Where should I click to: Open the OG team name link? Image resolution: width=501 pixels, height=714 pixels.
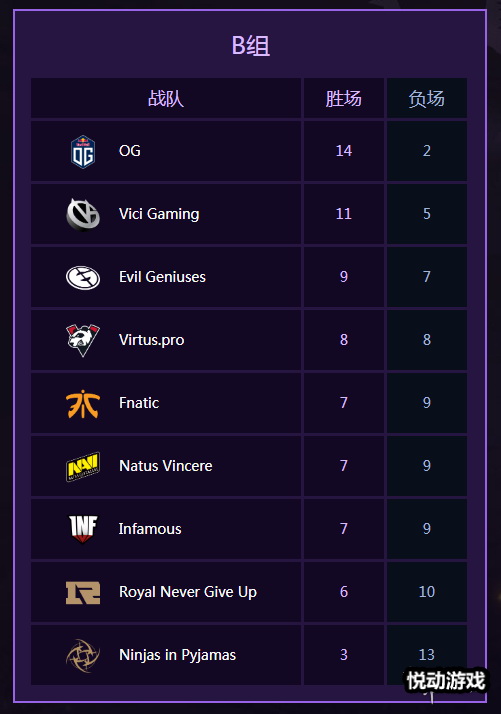(130, 151)
